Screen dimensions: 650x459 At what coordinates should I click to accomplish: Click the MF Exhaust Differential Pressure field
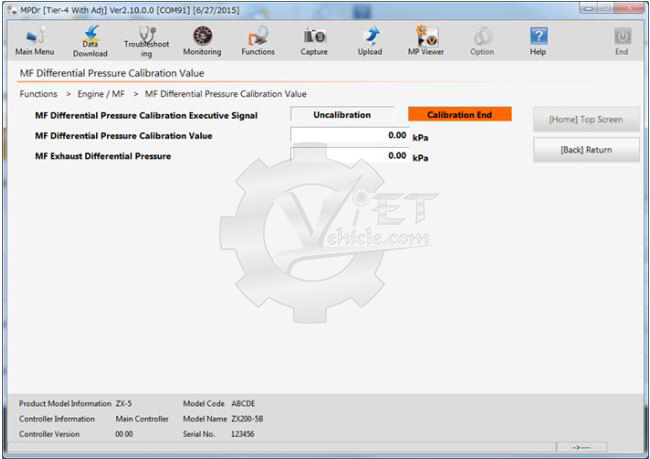click(349, 156)
